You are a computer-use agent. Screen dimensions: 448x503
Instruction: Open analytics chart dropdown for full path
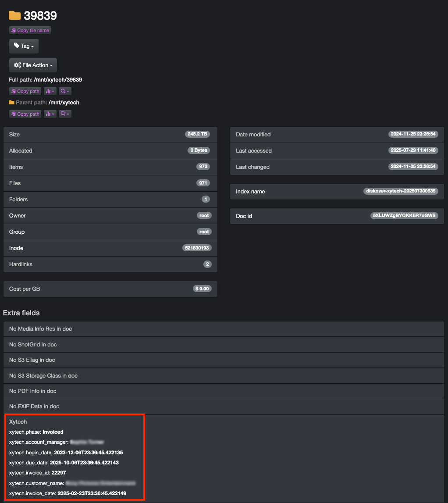(x=50, y=91)
